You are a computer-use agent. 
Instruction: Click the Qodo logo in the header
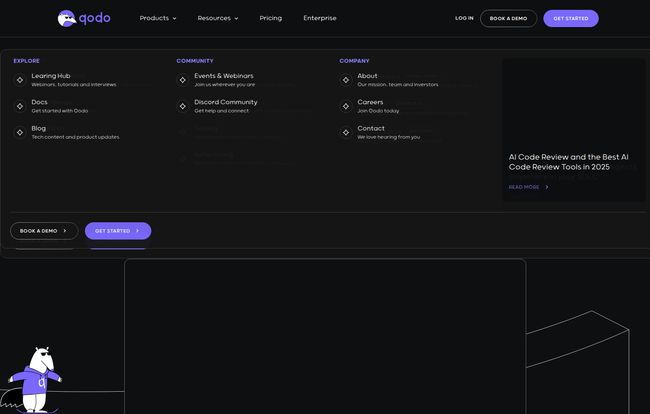[84, 18]
